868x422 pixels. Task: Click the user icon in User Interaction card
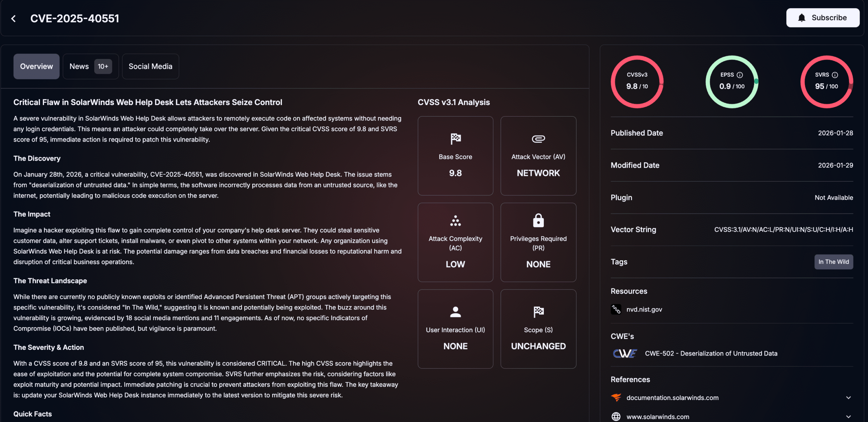pyautogui.click(x=455, y=312)
